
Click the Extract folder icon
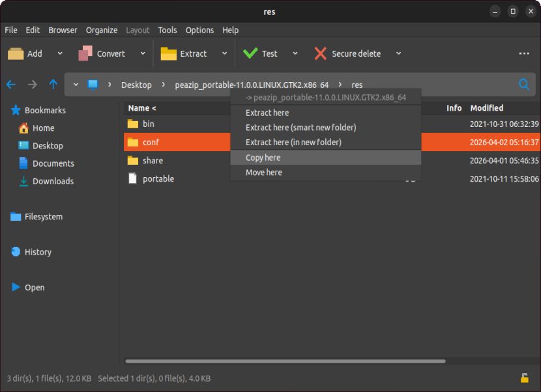click(168, 53)
